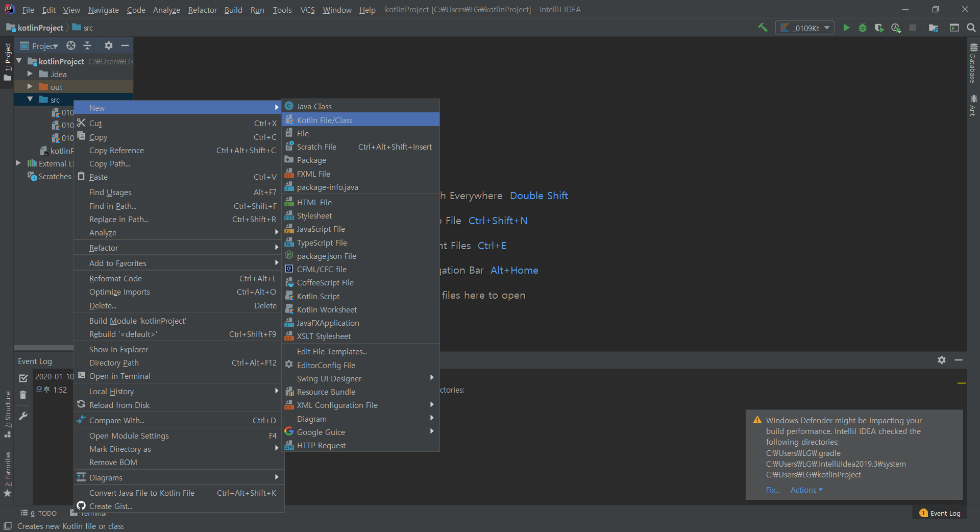Choose Find Usages in context menu
The image size is (980, 532).
coord(179,192)
